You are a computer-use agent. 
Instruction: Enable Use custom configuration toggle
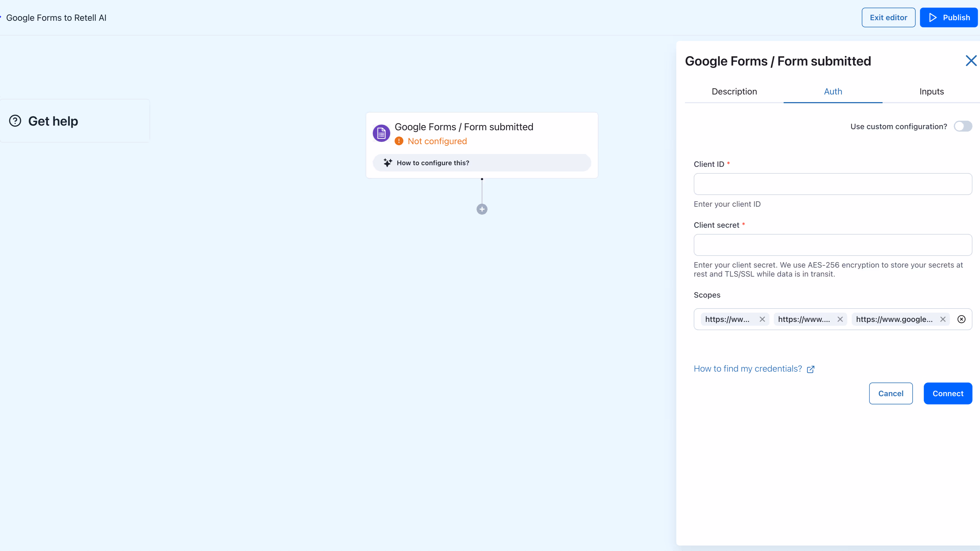(x=963, y=126)
